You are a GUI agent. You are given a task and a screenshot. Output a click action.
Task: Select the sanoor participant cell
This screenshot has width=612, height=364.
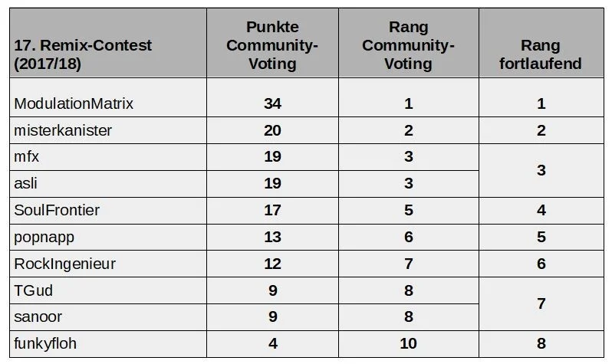point(108,317)
